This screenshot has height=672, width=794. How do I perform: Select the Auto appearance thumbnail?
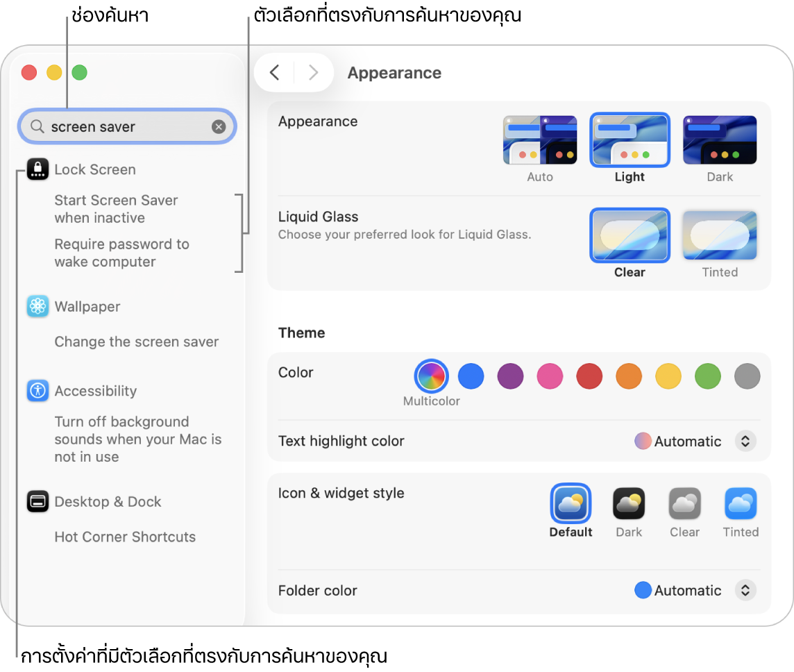(x=540, y=140)
